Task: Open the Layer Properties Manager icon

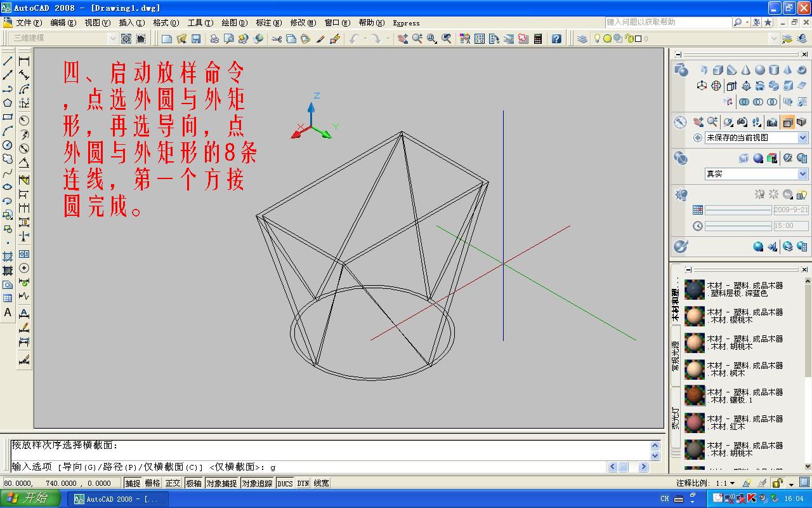Action: tap(582, 39)
